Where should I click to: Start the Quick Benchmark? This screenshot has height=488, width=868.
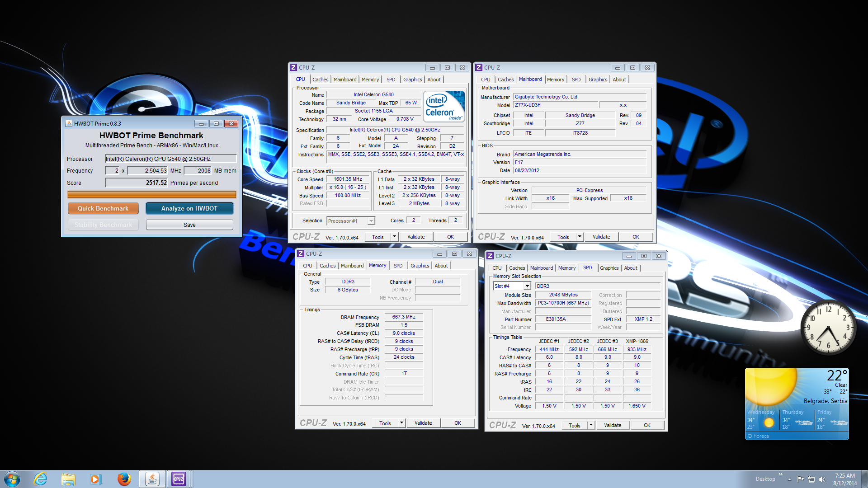103,208
